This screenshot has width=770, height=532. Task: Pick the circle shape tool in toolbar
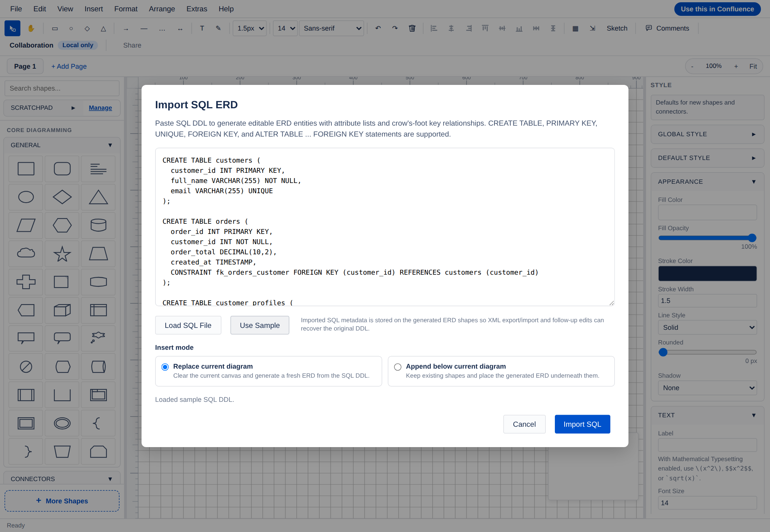click(x=71, y=28)
